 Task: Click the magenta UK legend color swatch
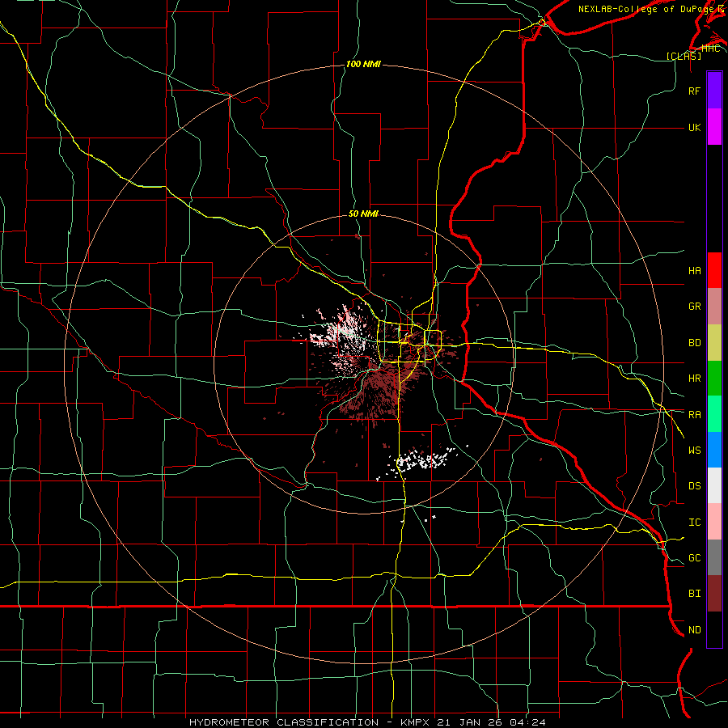coord(714,126)
